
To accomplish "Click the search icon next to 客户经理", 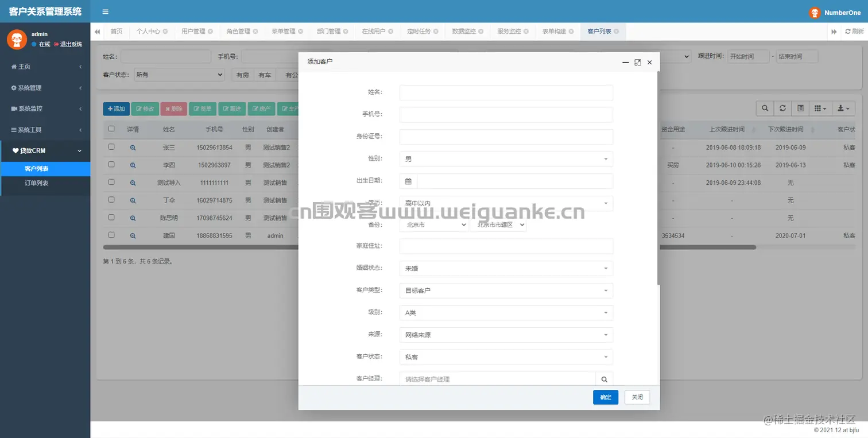I will [x=604, y=379].
